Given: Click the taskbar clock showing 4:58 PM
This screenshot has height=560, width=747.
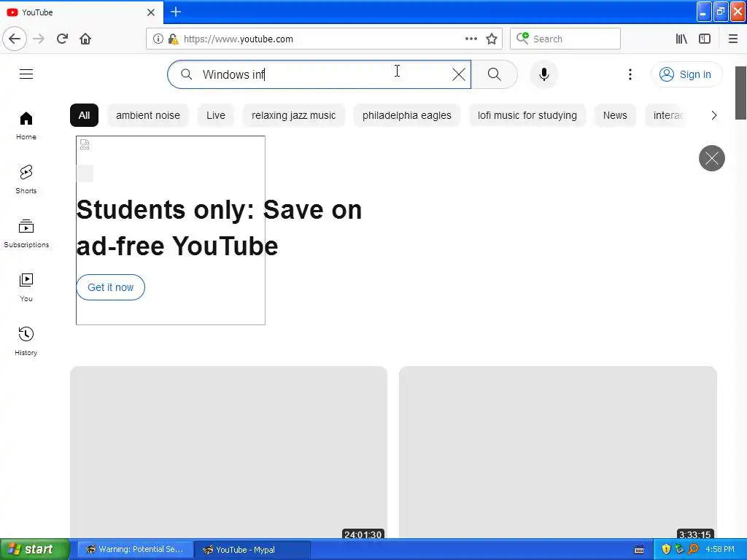Looking at the screenshot, I should pyautogui.click(x=720, y=550).
